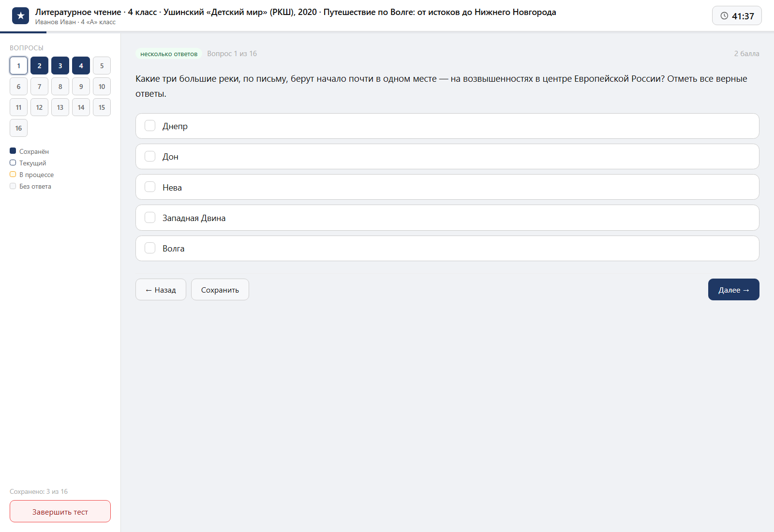
Task: Navigate to question 10
Action: pos(102,87)
